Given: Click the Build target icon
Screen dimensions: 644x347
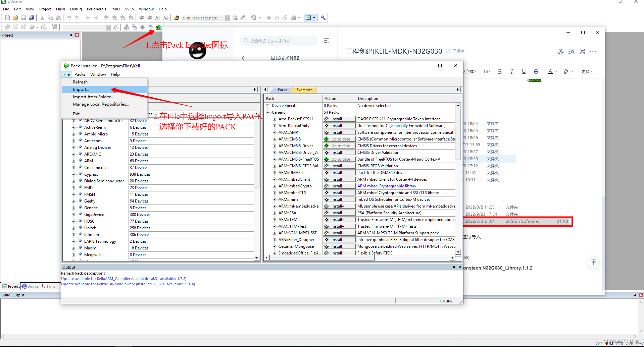Looking at the screenshot, I should tap(15, 27).
